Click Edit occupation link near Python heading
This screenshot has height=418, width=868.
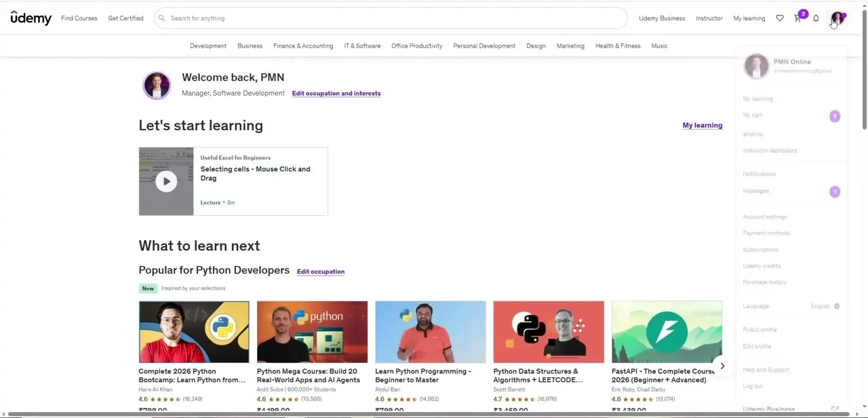click(321, 271)
